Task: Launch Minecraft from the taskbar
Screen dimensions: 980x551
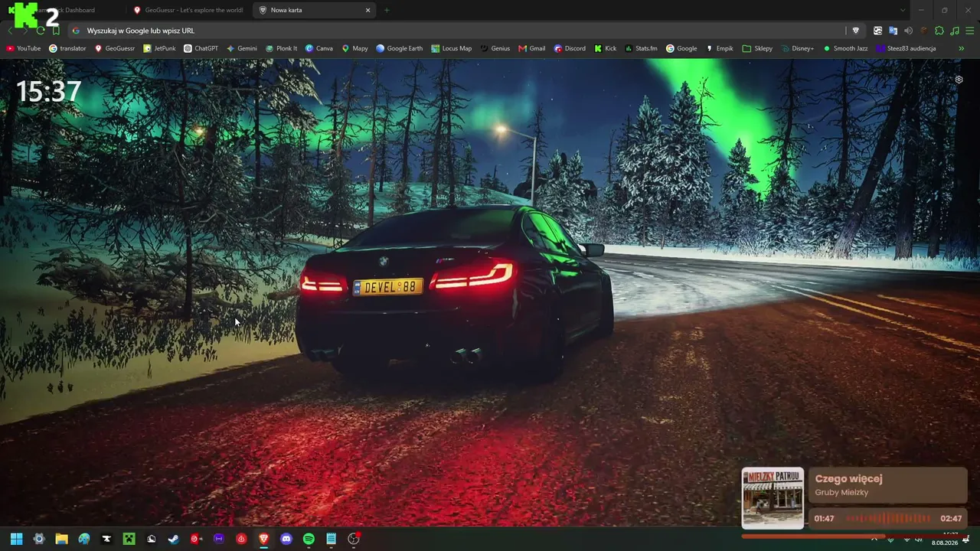Action: (129, 539)
